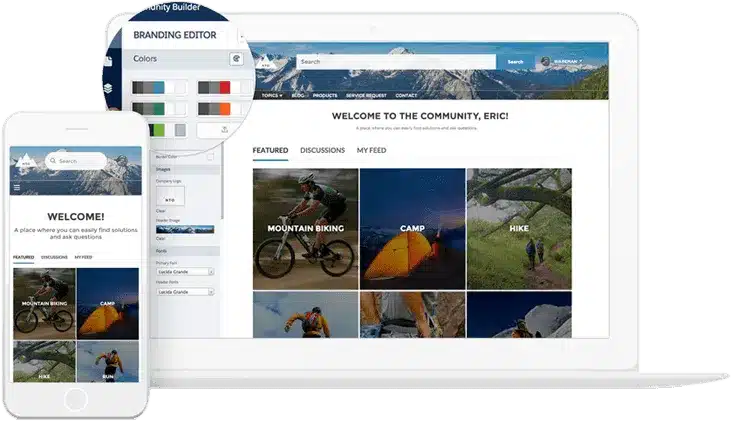Open the Header Fonts Lucida Grande dropdown
This screenshot has width=732, height=421.
[x=185, y=292]
